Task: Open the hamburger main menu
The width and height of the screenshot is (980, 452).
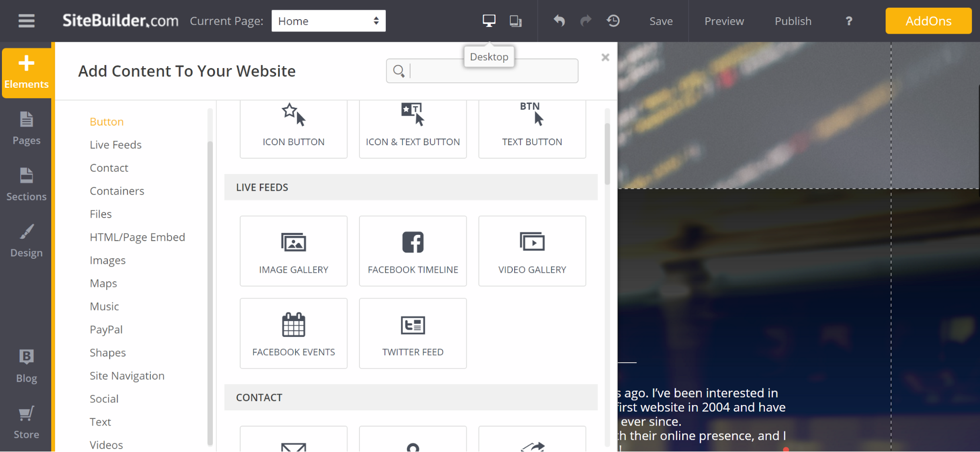Action: [x=26, y=21]
